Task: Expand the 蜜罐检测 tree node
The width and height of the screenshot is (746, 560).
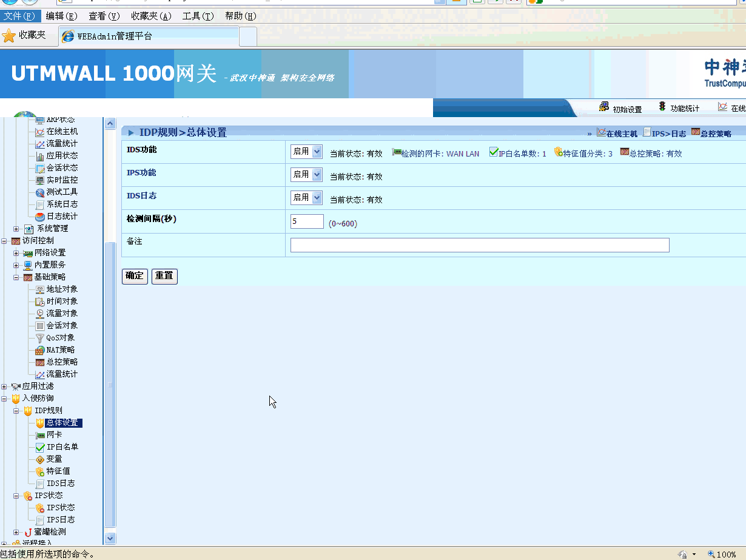Action: point(16,532)
